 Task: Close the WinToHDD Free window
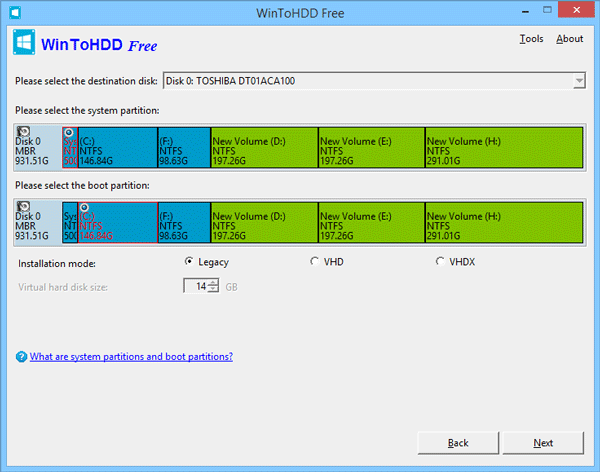[x=577, y=10]
